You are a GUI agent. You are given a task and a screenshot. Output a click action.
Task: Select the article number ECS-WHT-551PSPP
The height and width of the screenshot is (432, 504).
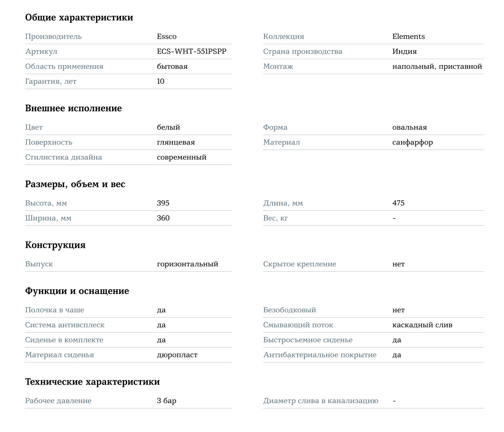pyautogui.click(x=192, y=52)
